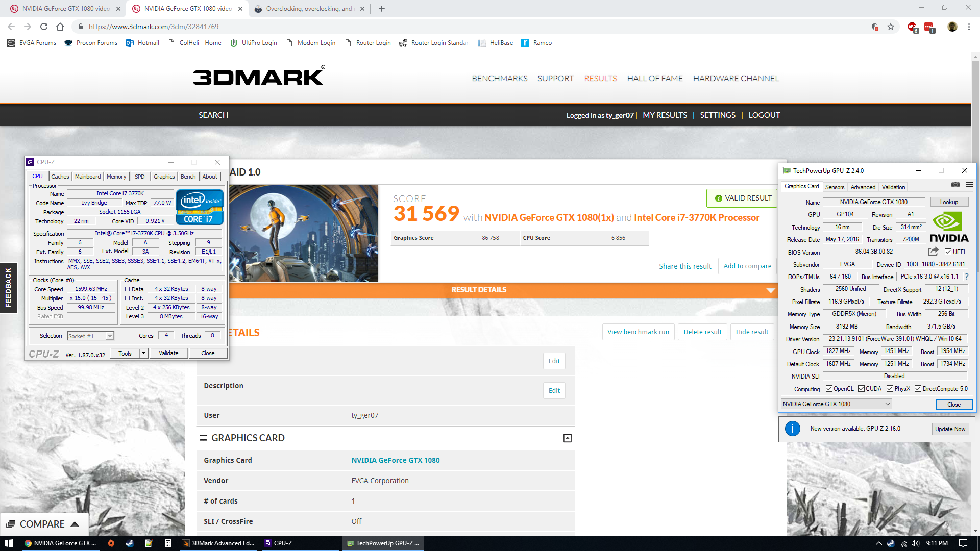Click bus interface question mark icon
Image resolution: width=980 pixels, height=551 pixels.
[x=967, y=277]
